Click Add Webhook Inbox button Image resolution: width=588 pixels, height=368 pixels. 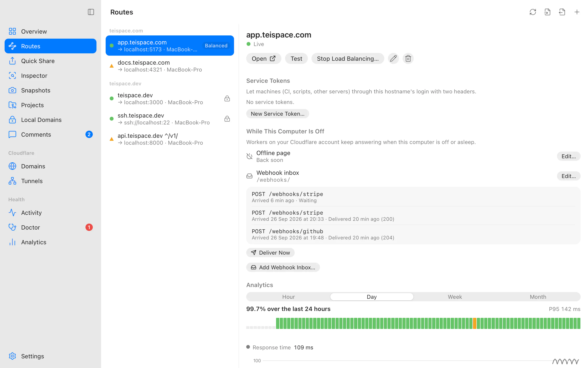(283, 267)
